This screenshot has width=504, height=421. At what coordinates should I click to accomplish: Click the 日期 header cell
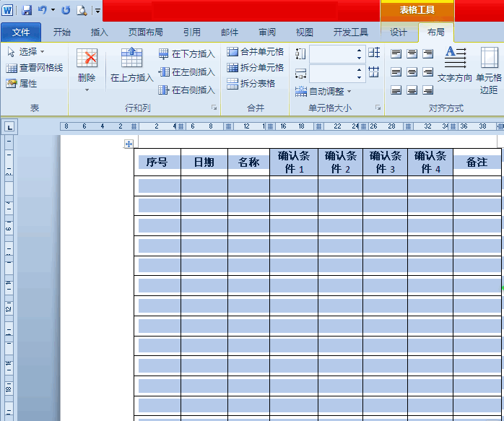(x=204, y=162)
